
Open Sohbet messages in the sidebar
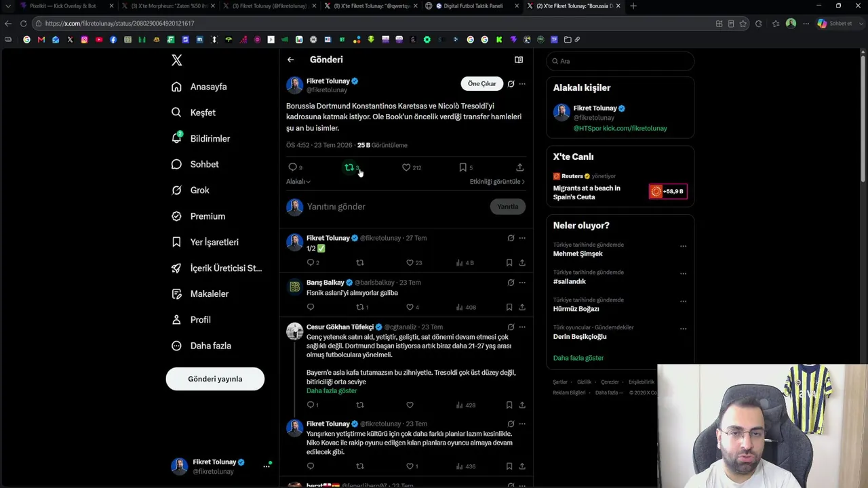pyautogui.click(x=195, y=164)
